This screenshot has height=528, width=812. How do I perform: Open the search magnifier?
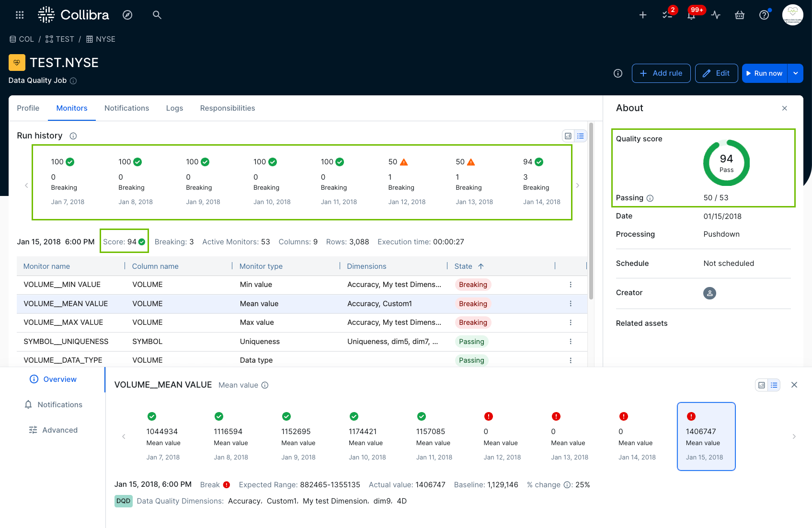click(x=157, y=15)
